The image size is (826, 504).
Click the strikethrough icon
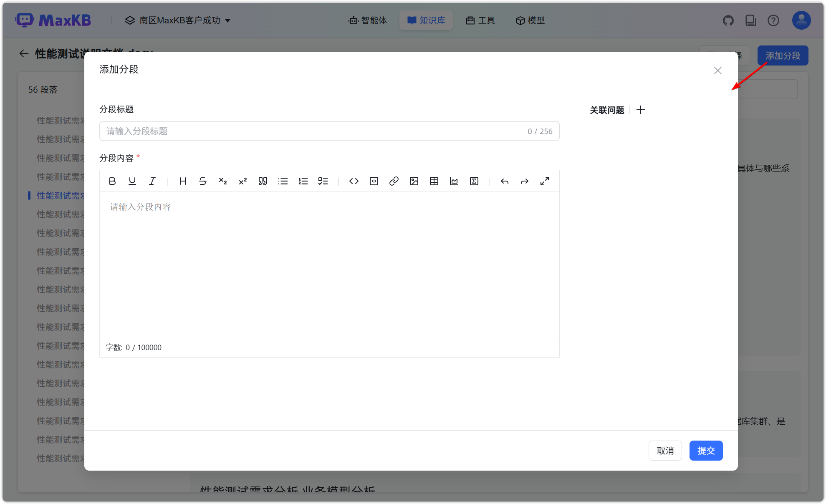point(203,181)
